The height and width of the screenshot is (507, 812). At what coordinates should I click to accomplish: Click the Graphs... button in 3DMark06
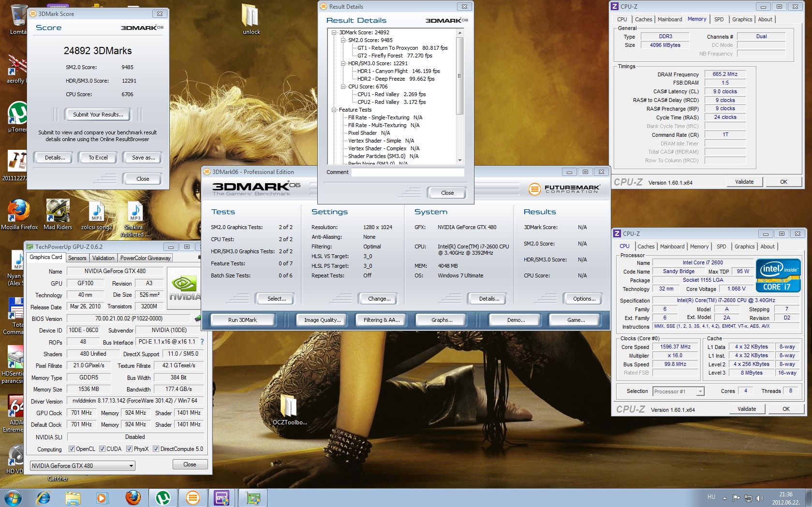(x=442, y=320)
